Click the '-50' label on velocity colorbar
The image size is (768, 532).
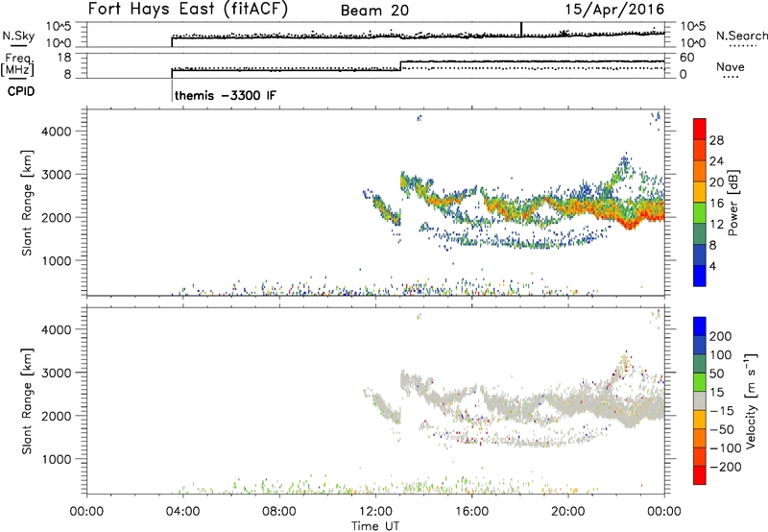tap(722, 429)
